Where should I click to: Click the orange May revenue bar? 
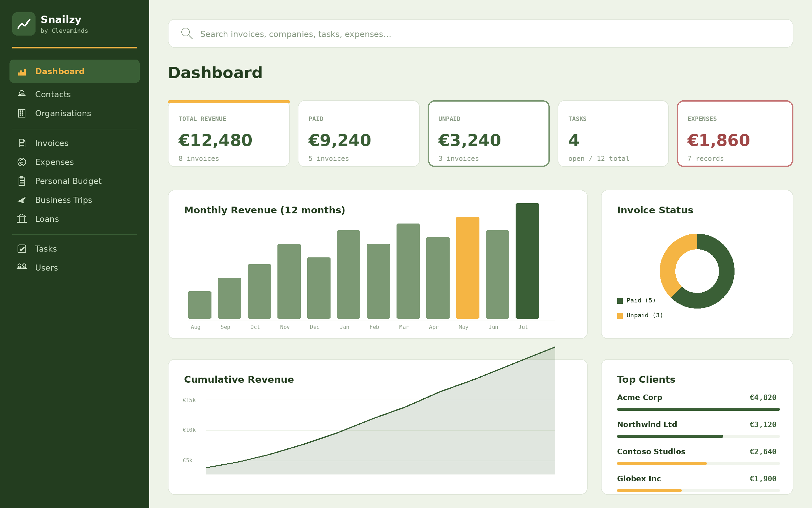click(468, 268)
